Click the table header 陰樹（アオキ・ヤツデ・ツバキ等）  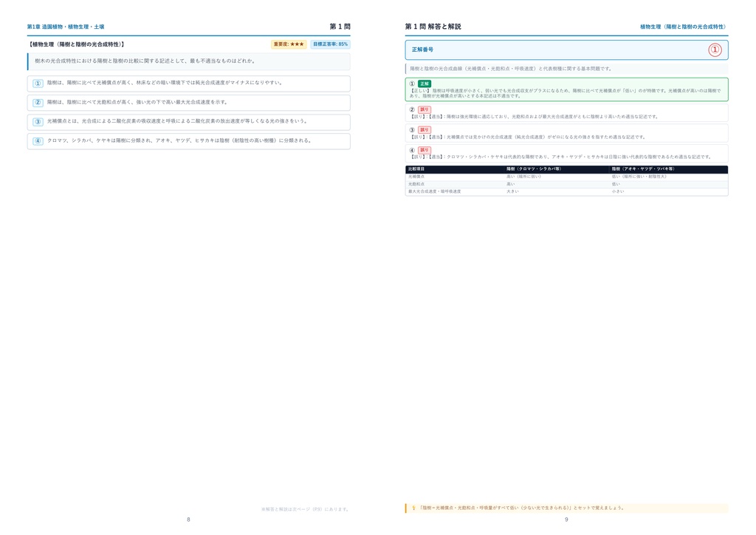643,168
